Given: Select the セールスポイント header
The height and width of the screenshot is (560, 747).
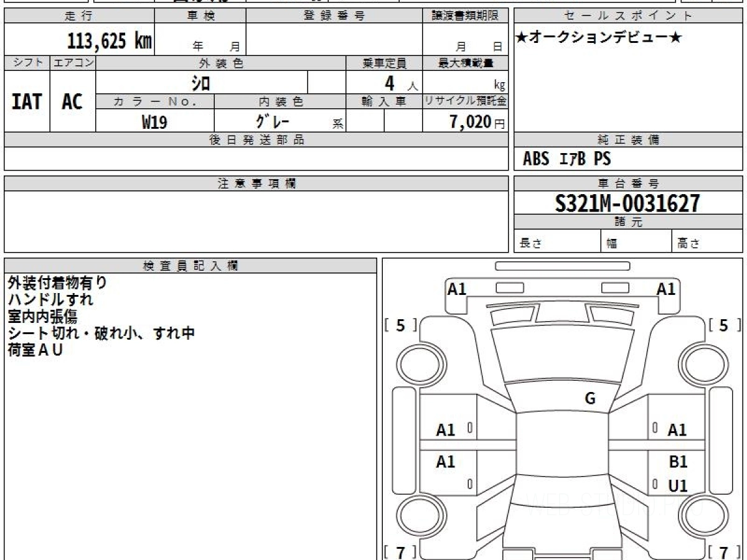Looking at the screenshot, I should click(628, 16).
